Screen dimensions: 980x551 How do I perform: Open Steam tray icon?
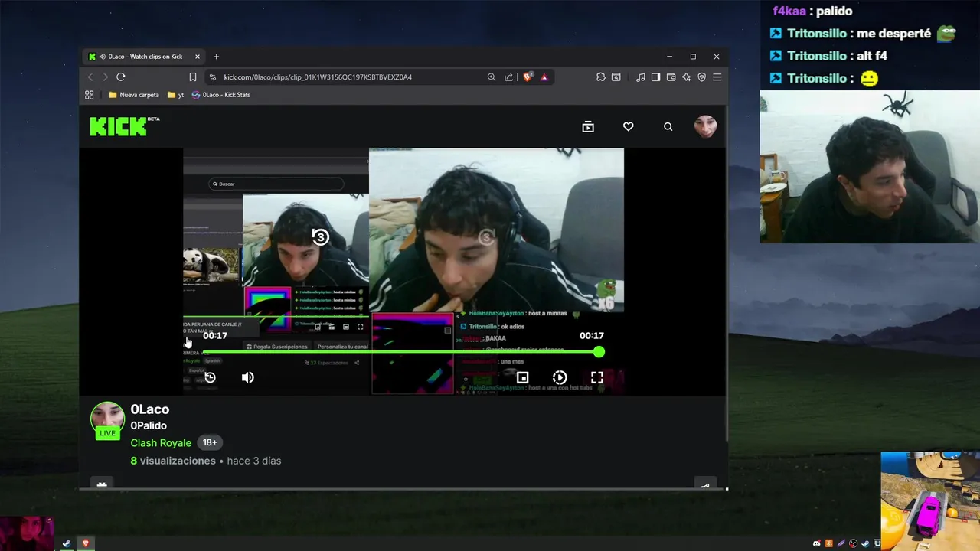(865, 543)
